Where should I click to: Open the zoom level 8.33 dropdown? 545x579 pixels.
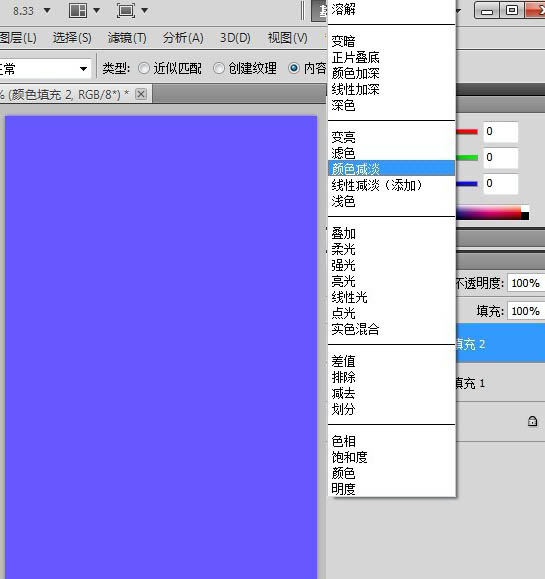47,10
